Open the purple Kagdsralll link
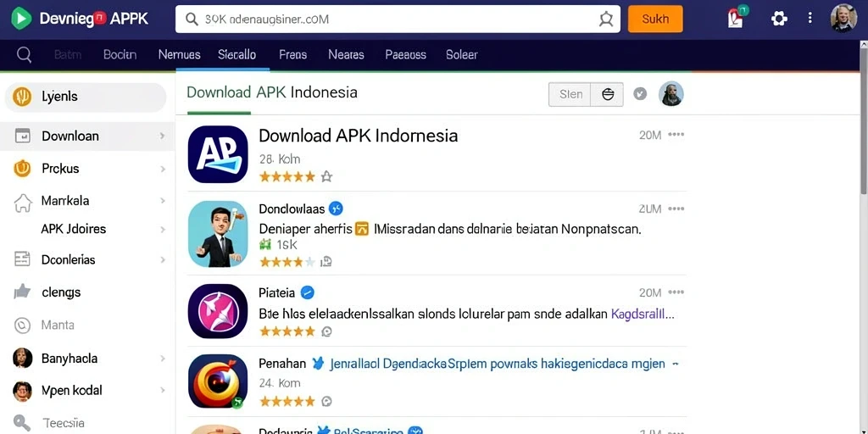 pyautogui.click(x=643, y=314)
